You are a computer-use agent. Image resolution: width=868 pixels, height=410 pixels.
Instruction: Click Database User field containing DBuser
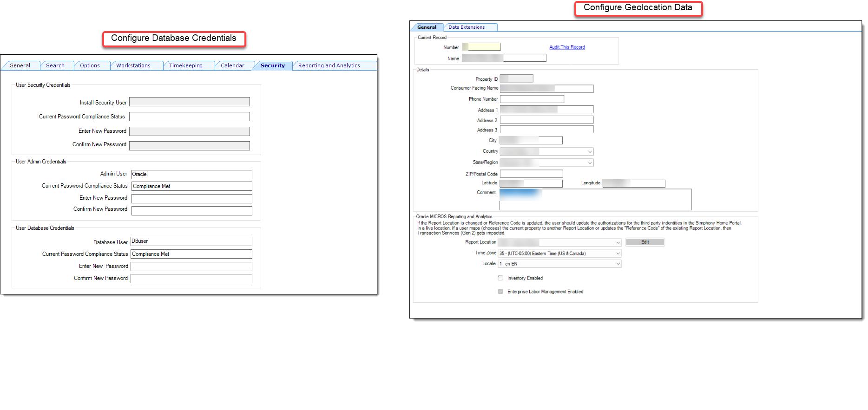191,241
